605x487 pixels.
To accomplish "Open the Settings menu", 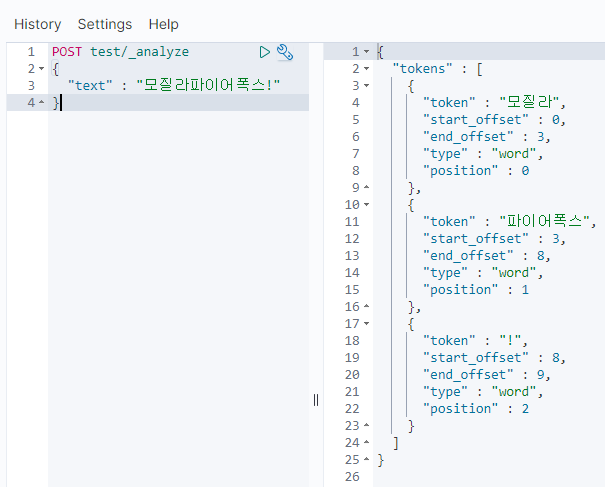I will [104, 24].
